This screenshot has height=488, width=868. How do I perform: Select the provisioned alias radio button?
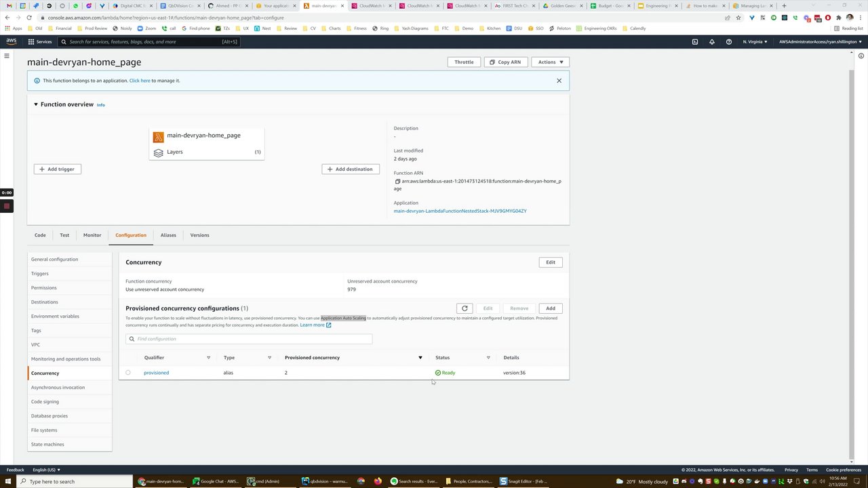[x=127, y=373]
